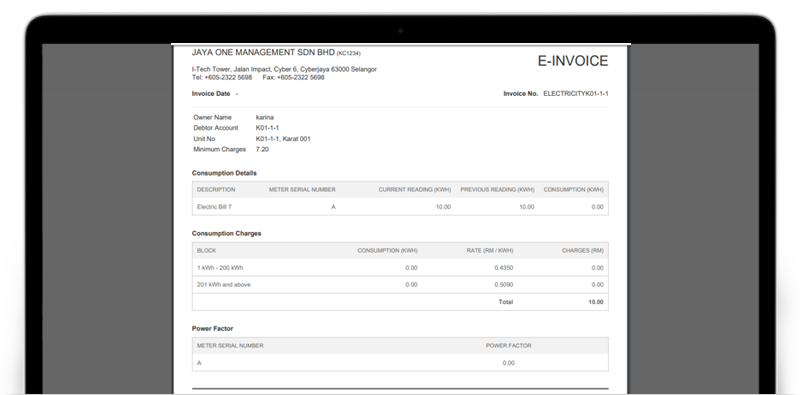Select Electric Bill 7 consumption value 0.00
The image size is (800, 395).
(597, 207)
